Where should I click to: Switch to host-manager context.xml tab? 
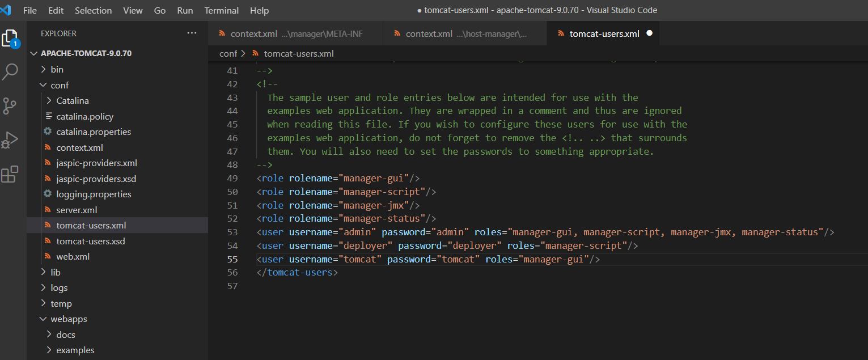click(465, 33)
